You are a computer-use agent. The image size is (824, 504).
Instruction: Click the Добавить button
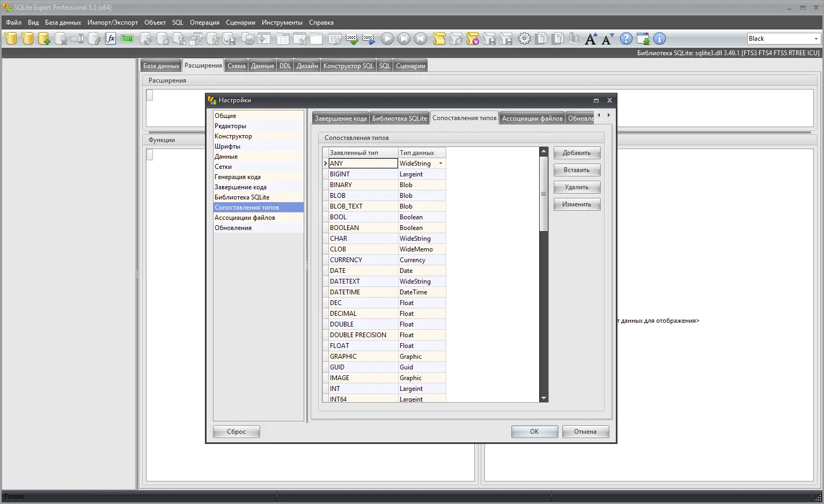pyautogui.click(x=577, y=153)
